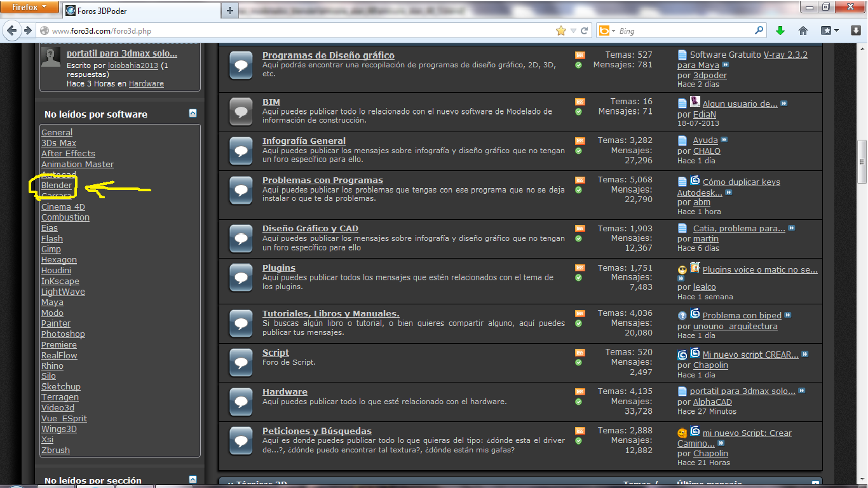
Task: Open Plugins voice o matic no se... post
Action: (760, 270)
